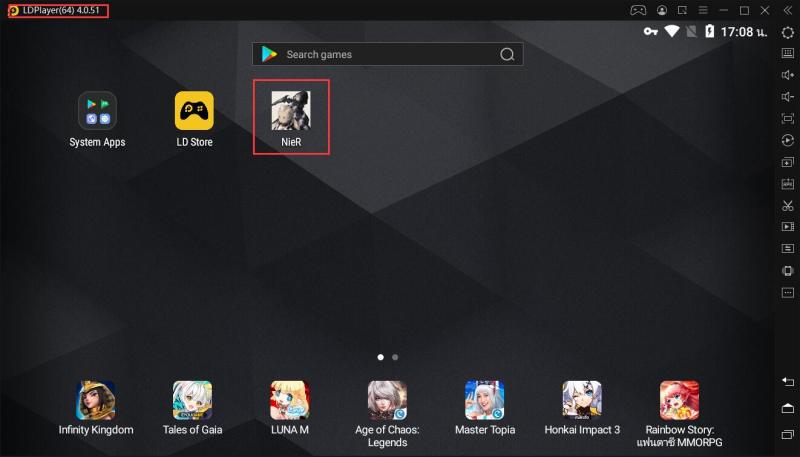This screenshot has width=800, height=457.
Task: Click the no-SIM status icon
Action: (x=691, y=32)
